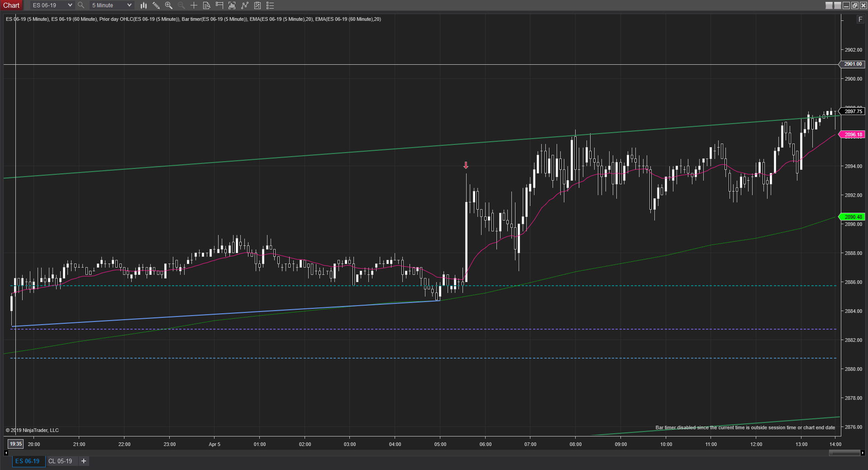Open the bar chart style tool

tap(143, 5)
